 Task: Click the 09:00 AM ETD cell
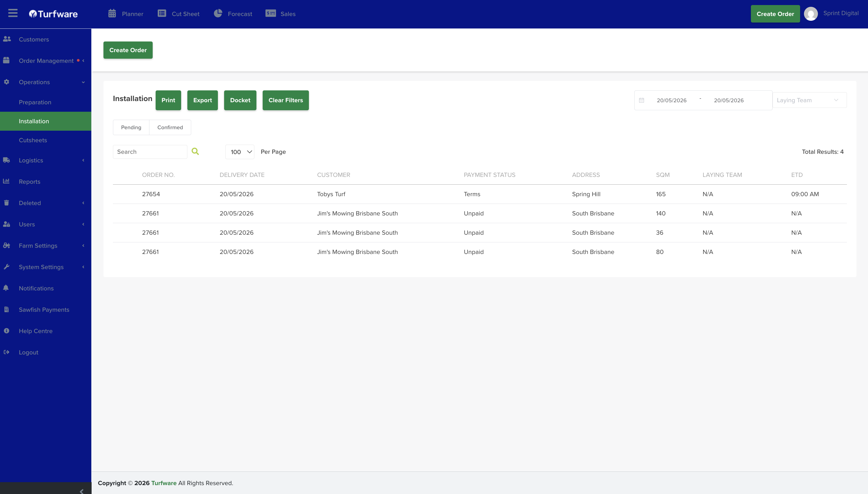coord(805,194)
